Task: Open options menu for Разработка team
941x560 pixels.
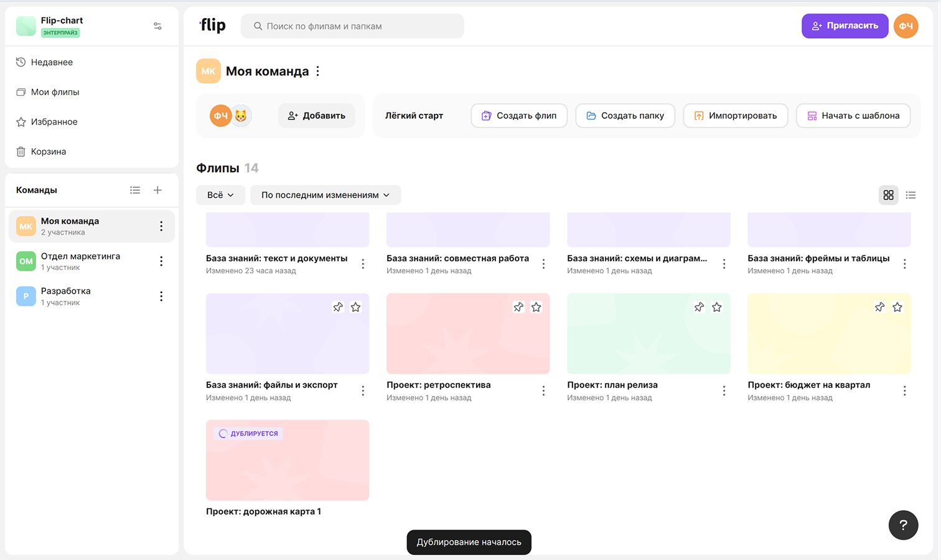Action: click(x=161, y=296)
